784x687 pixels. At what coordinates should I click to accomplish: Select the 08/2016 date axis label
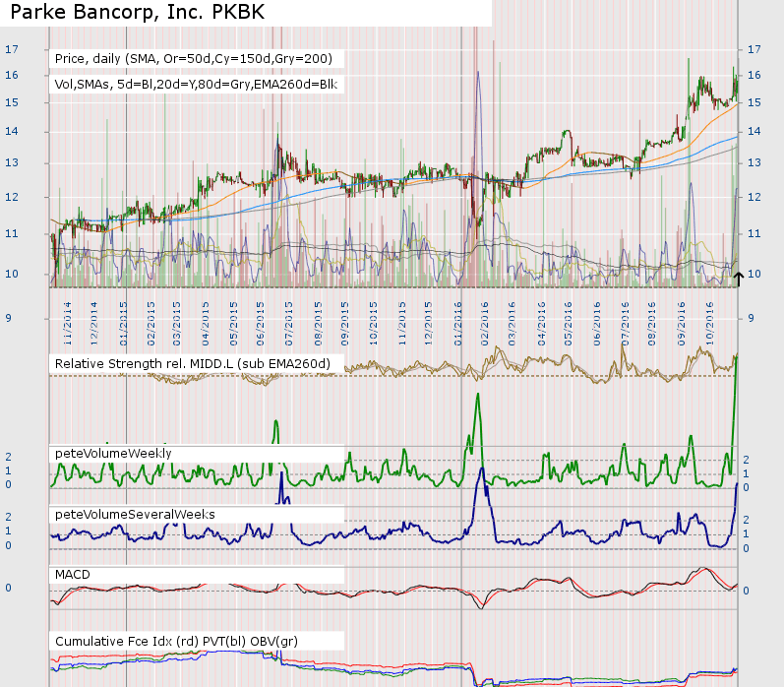[x=651, y=324]
